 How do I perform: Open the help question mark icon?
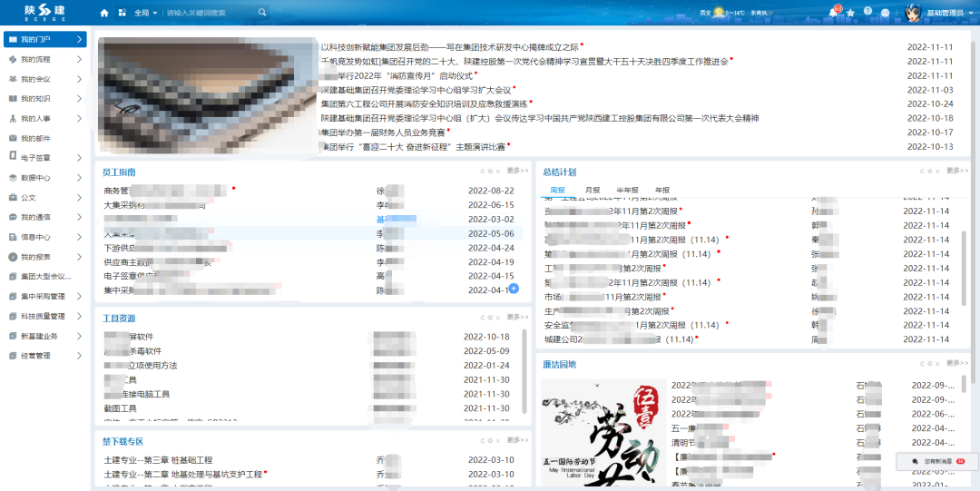(867, 11)
